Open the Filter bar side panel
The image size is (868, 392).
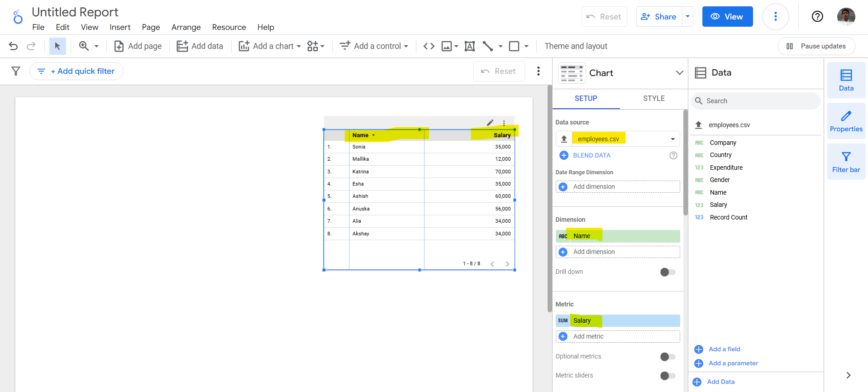(x=846, y=162)
